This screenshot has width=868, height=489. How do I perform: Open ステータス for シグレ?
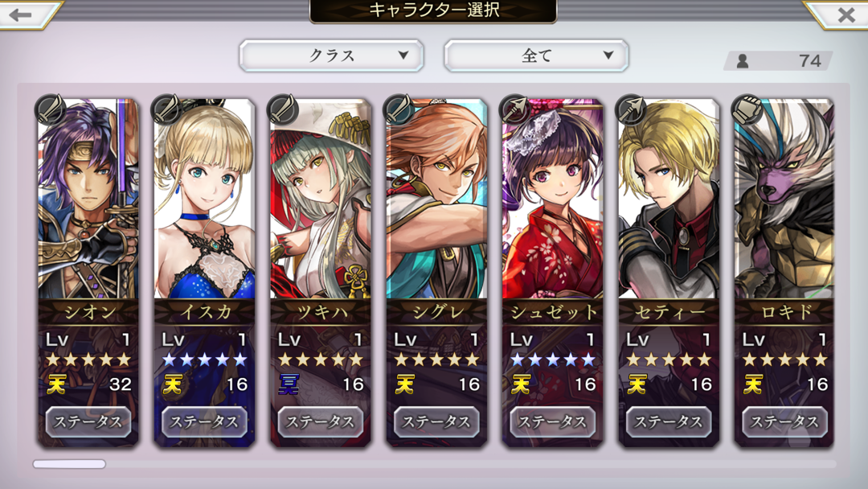click(x=436, y=422)
